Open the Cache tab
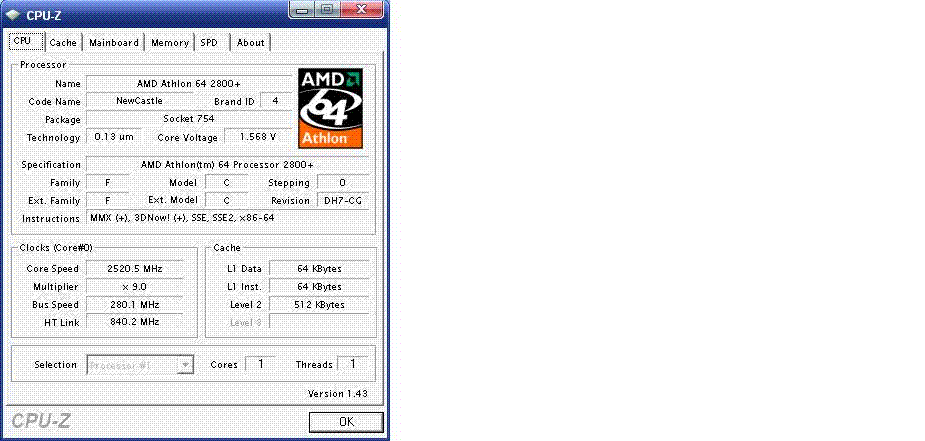The image size is (925, 441). [63, 42]
